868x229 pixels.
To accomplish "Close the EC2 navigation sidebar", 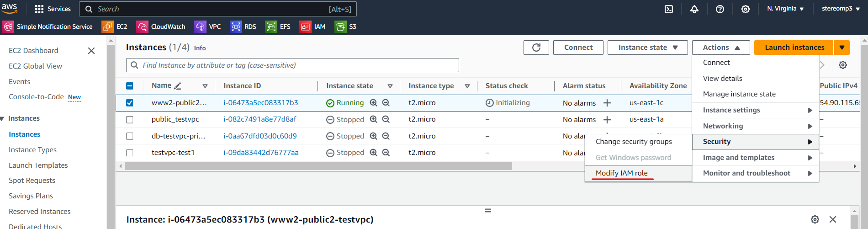I will click(x=91, y=51).
